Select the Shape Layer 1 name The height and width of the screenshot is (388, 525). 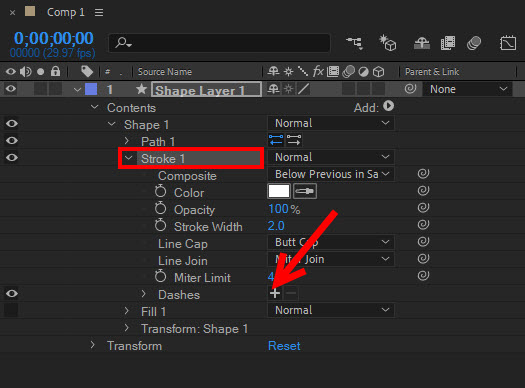click(206, 89)
